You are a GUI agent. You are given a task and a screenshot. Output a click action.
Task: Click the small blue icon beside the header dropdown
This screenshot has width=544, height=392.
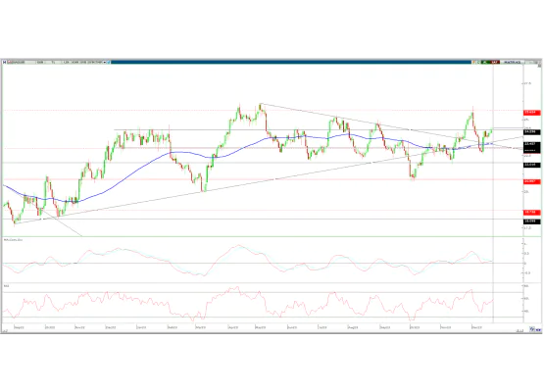(109, 62)
